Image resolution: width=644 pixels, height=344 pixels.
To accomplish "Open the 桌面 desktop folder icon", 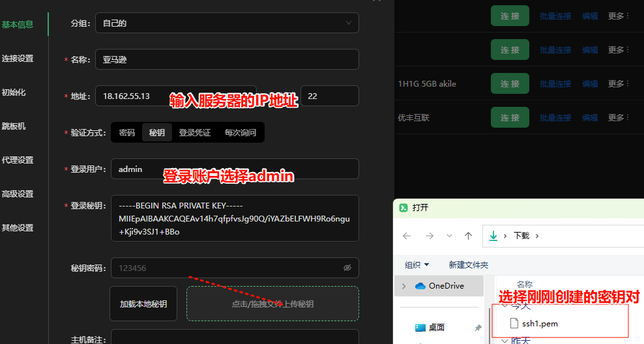I will click(x=420, y=327).
